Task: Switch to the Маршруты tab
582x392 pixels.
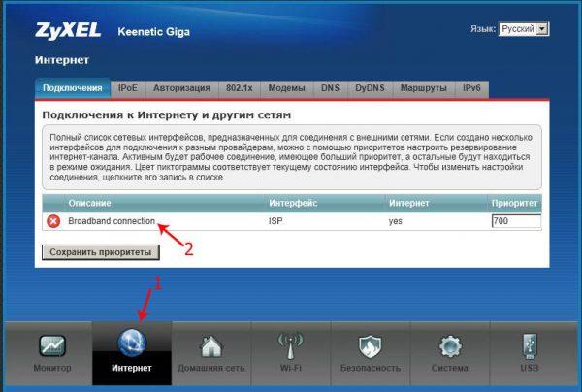Action: (x=424, y=88)
